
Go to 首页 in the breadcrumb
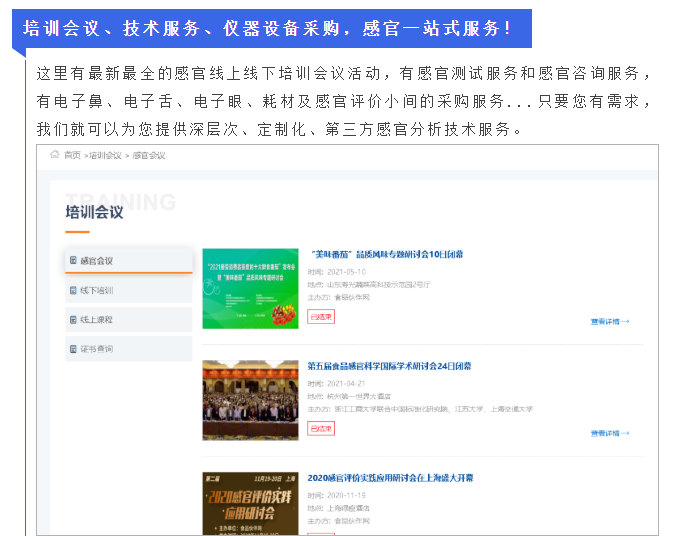[72, 155]
